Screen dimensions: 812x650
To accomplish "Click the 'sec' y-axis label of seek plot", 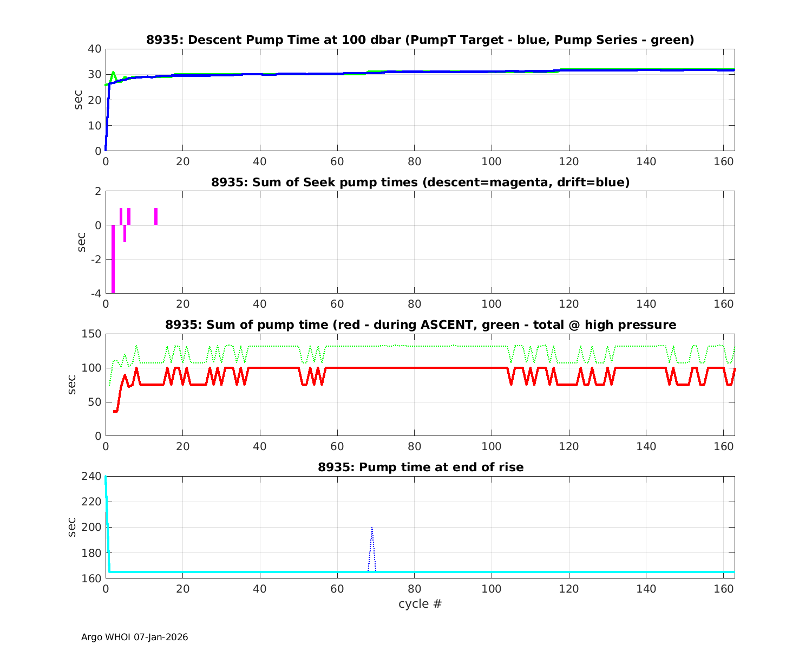I will (x=81, y=242).
